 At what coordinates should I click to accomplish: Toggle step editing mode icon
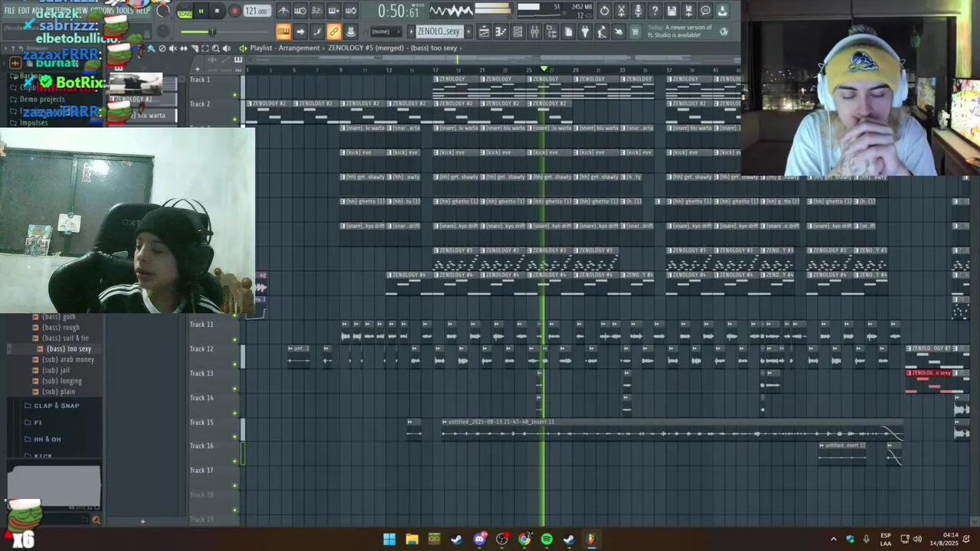(317, 31)
